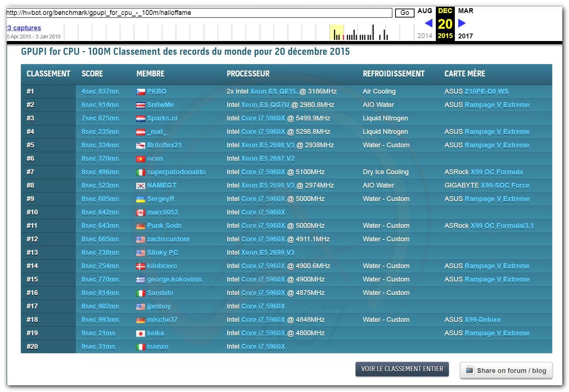The width and height of the screenshot is (569, 392).
Task: Click the Czech flag icon beside PKBO
Action: coord(140,92)
